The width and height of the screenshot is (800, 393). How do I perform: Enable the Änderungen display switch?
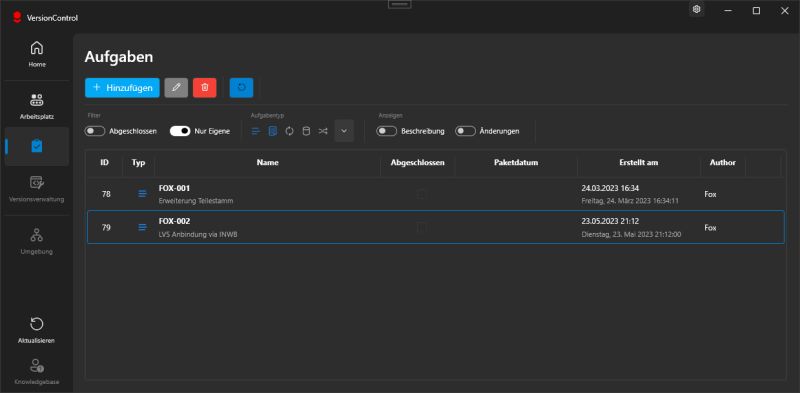click(x=465, y=131)
